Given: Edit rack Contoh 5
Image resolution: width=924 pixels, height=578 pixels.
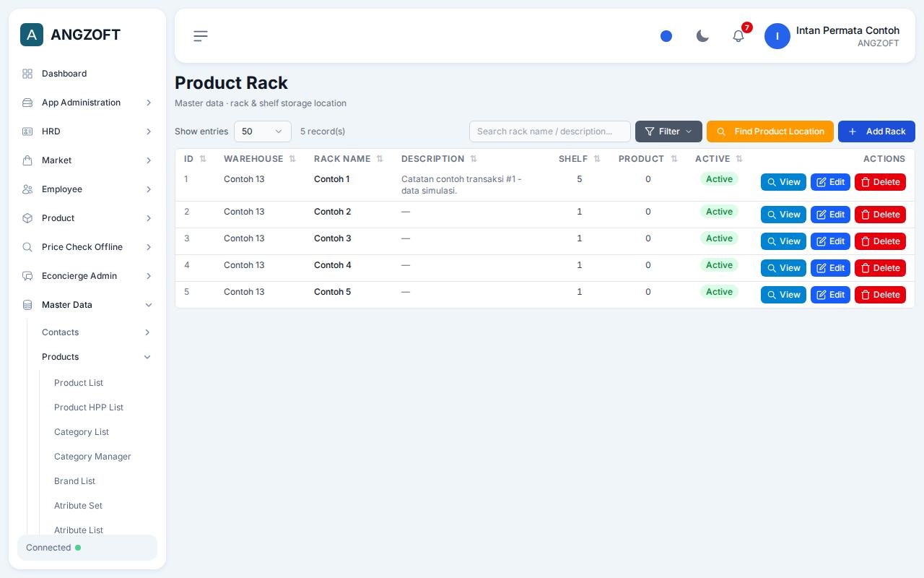Looking at the screenshot, I should coord(830,295).
